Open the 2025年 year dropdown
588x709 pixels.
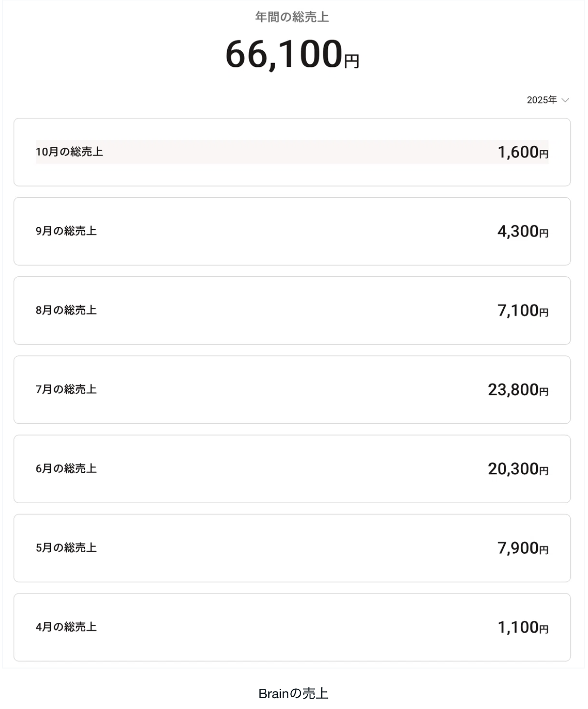click(x=542, y=100)
